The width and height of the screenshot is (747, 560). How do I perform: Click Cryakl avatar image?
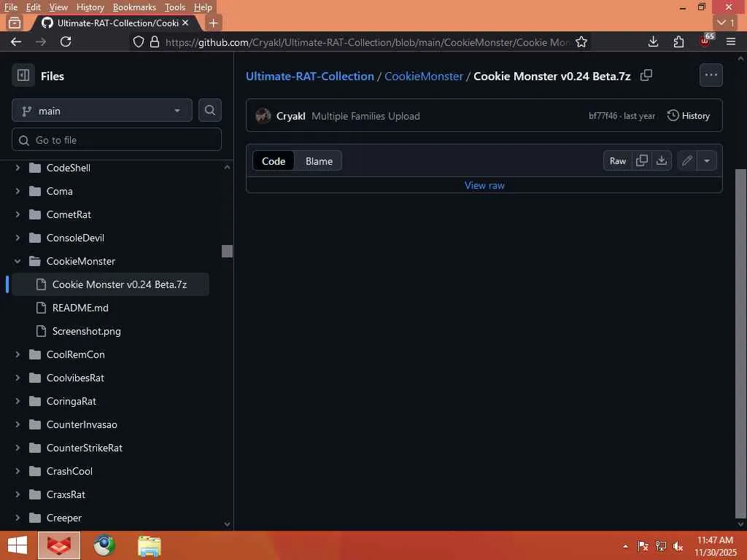coord(263,116)
